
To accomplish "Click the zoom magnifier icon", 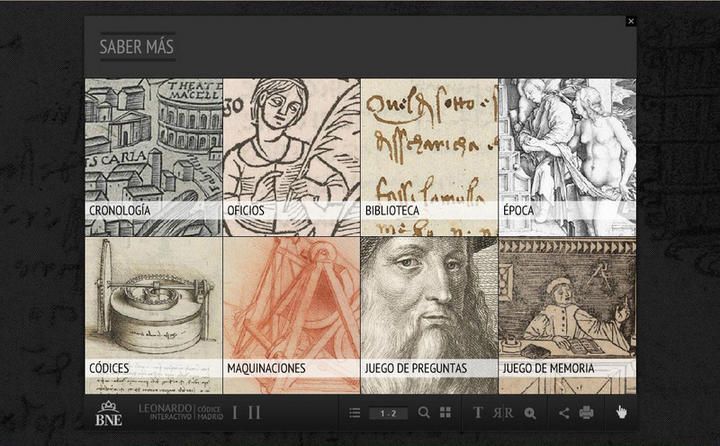I will pos(530,413).
